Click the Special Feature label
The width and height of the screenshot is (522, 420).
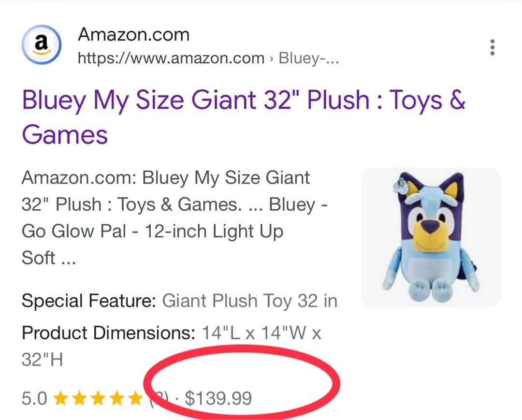coord(89,301)
